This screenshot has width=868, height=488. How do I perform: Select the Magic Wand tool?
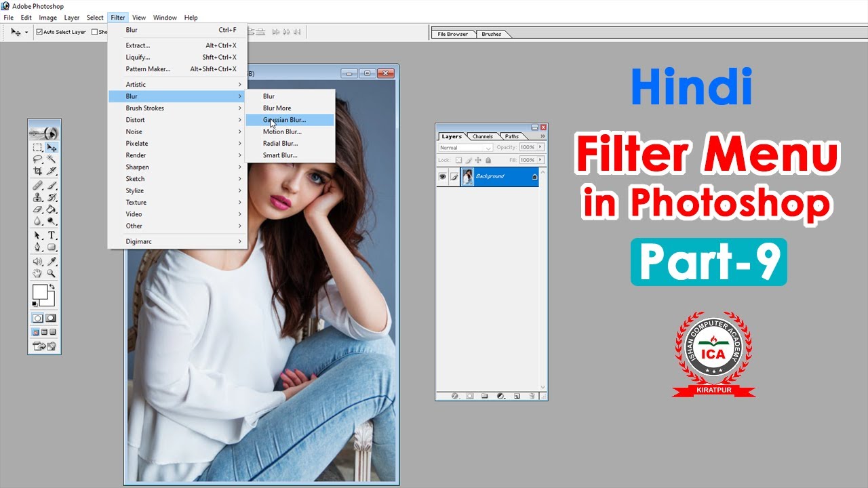(x=52, y=159)
